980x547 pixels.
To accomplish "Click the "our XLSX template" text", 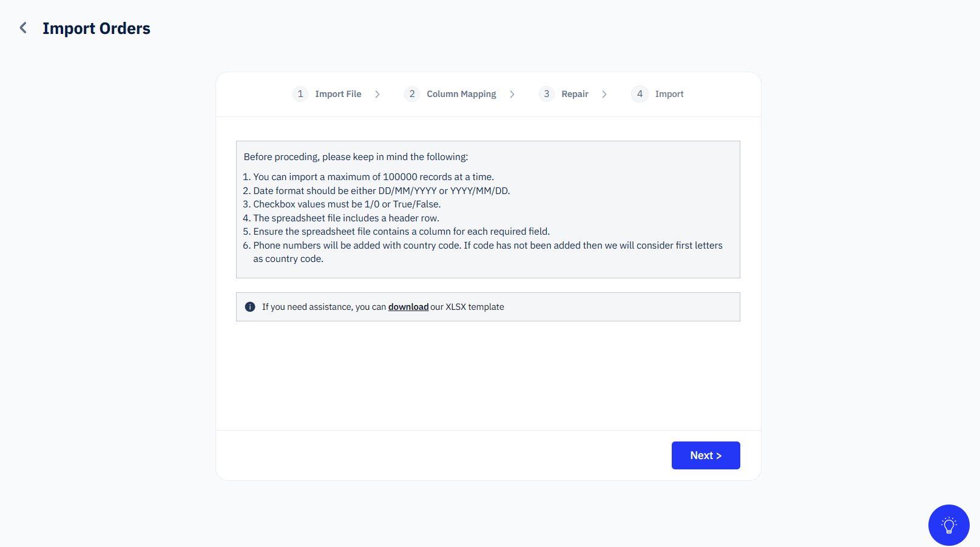I will (467, 307).
